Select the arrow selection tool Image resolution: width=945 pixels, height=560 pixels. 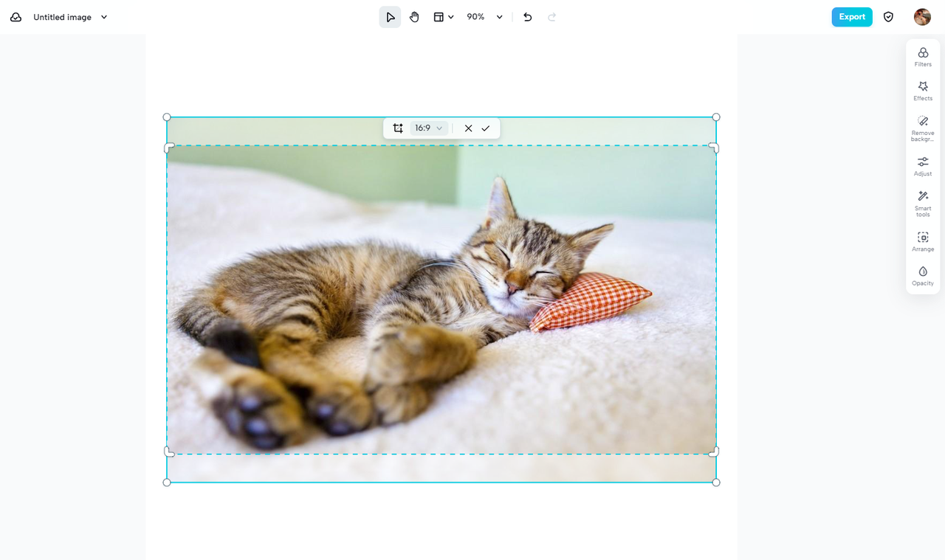[x=390, y=16]
